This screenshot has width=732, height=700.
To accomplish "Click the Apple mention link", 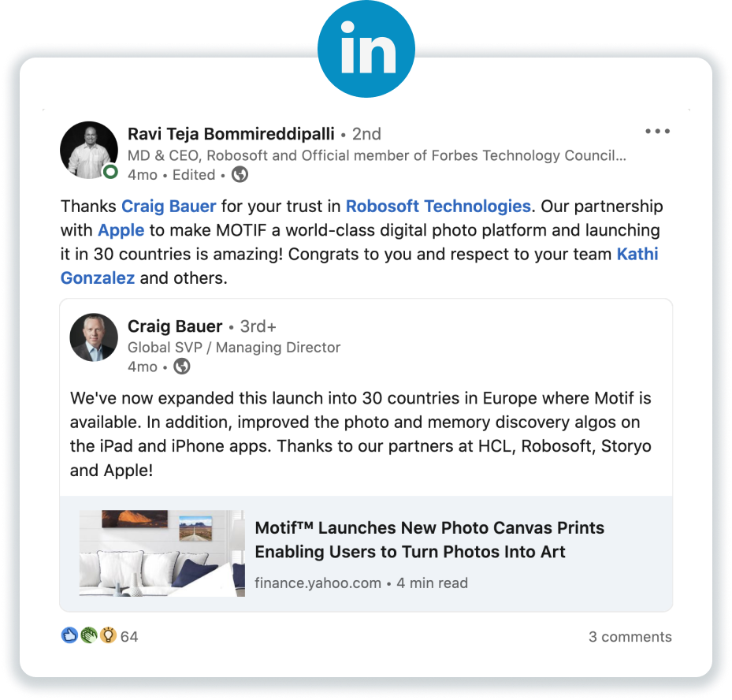I will (x=121, y=230).
